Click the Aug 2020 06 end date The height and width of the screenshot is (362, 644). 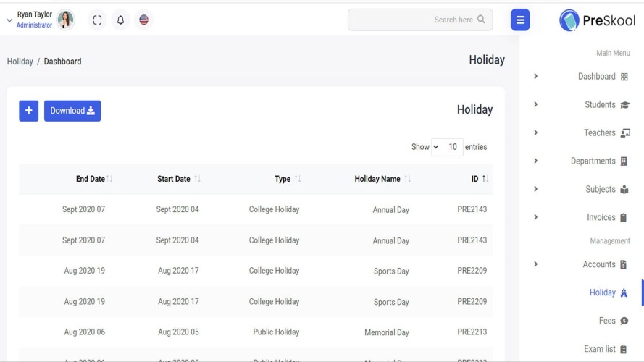point(84,332)
